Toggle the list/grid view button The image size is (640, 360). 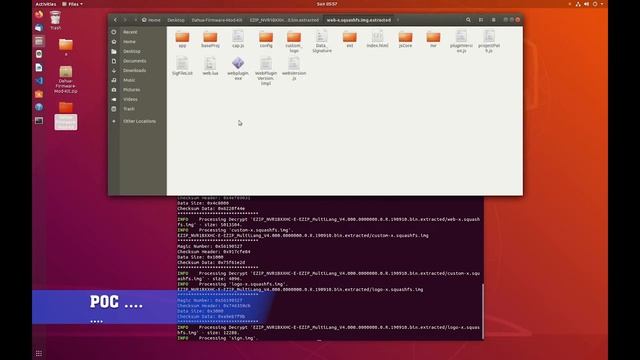[x=481, y=20]
